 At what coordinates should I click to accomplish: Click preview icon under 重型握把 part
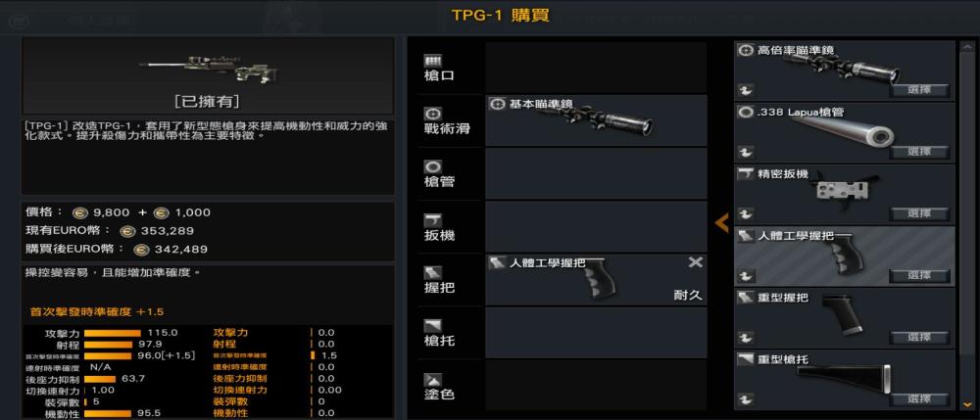pos(744,338)
